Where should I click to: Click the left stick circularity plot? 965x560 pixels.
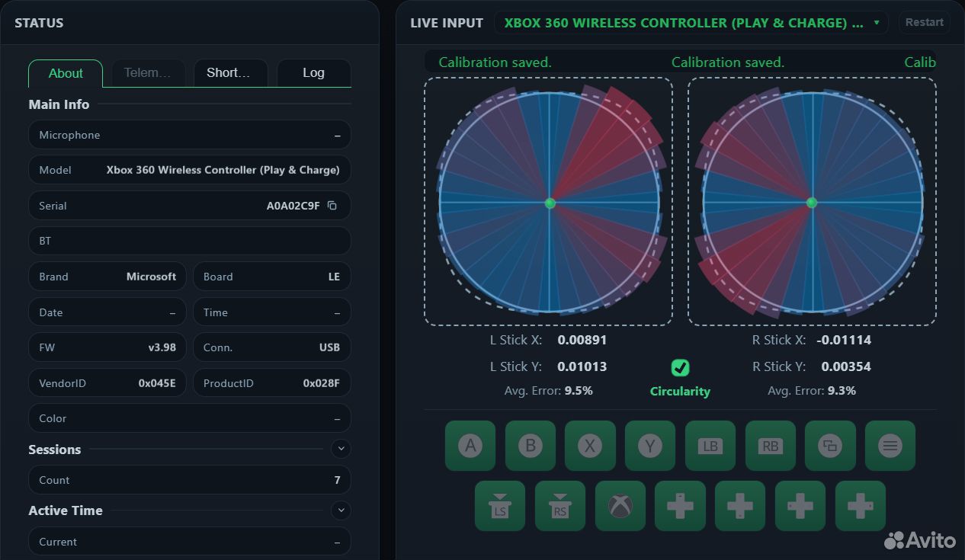tap(549, 202)
